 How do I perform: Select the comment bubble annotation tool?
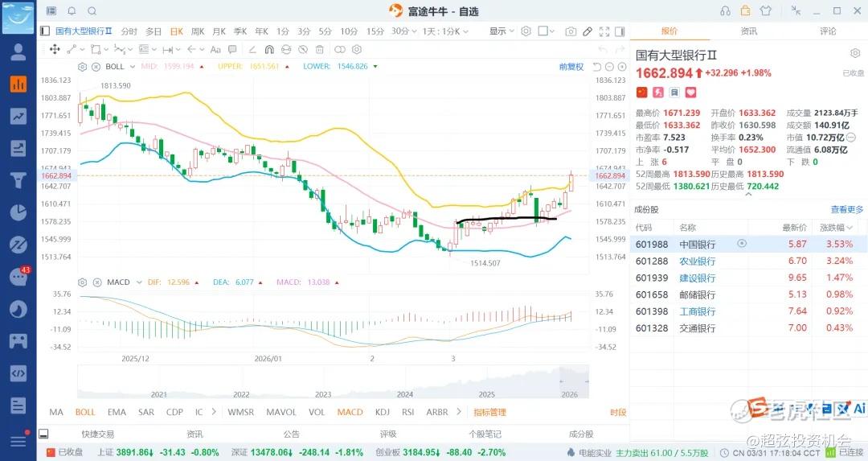pyautogui.click(x=232, y=49)
